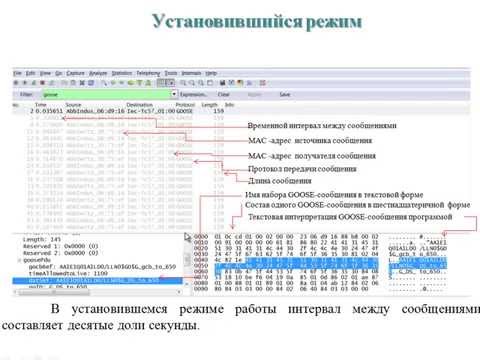Open the display filters dialog icon

[231, 83]
